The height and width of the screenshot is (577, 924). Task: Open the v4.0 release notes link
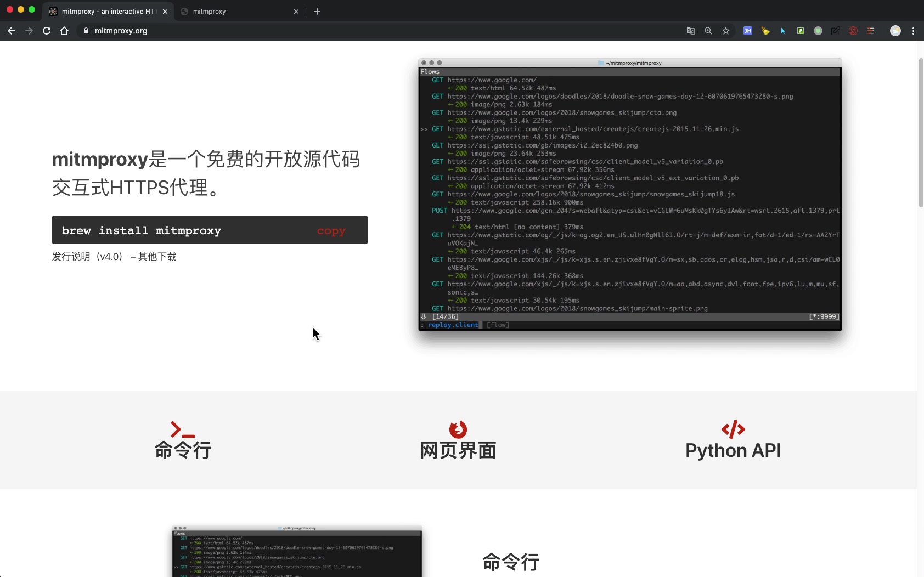click(88, 257)
